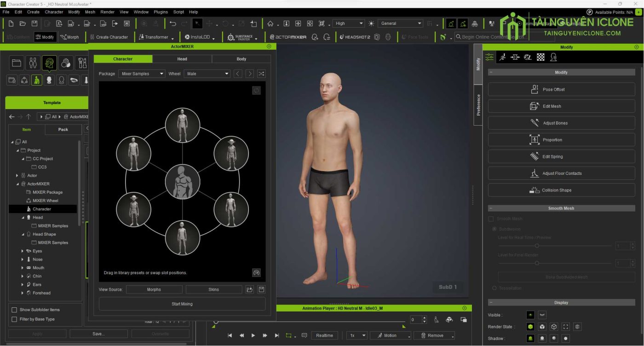
Task: Save the project with the floppy icon
Action: [34, 23]
